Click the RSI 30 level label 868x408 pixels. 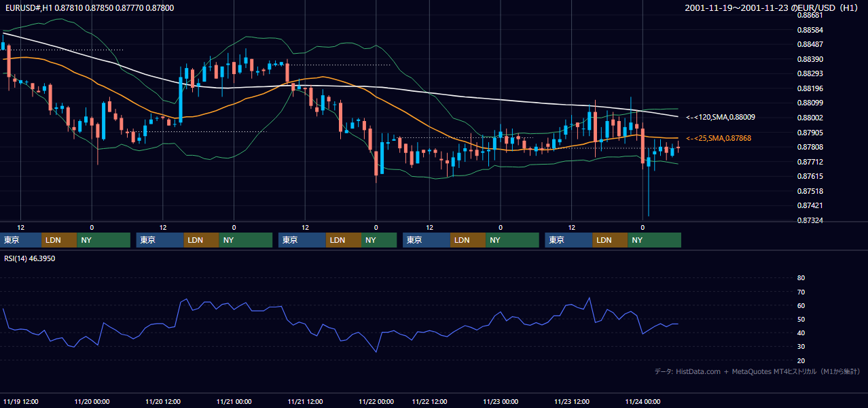click(801, 346)
